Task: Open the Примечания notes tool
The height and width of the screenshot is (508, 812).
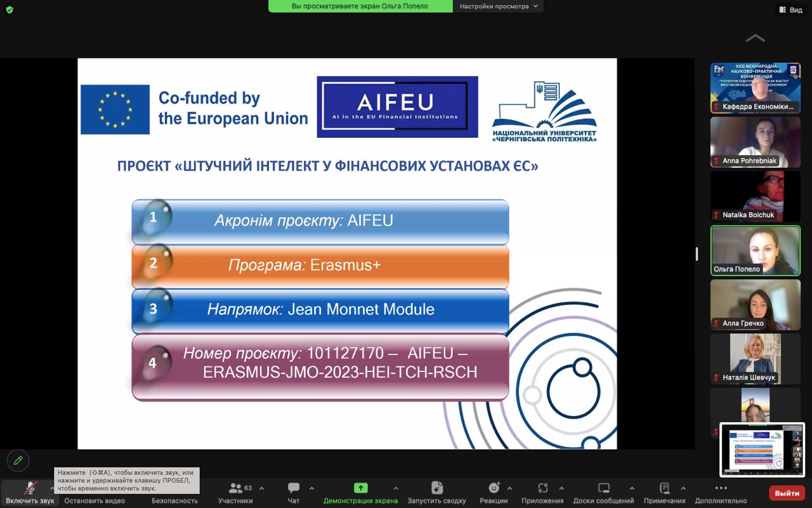Action: click(x=664, y=488)
